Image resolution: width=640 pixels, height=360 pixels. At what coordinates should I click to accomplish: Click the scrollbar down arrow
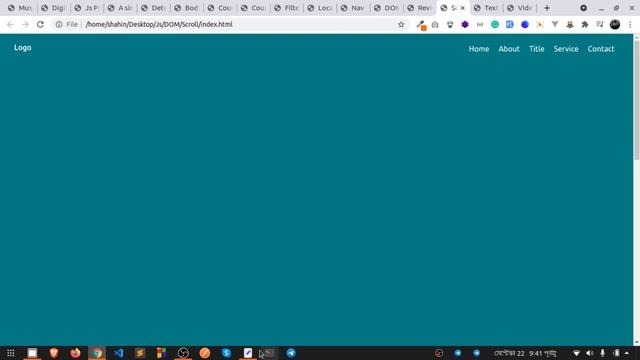coord(636,343)
